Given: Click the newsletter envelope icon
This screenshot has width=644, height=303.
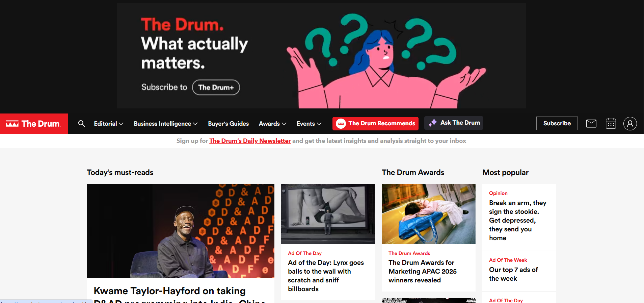Looking at the screenshot, I should pyautogui.click(x=591, y=124).
